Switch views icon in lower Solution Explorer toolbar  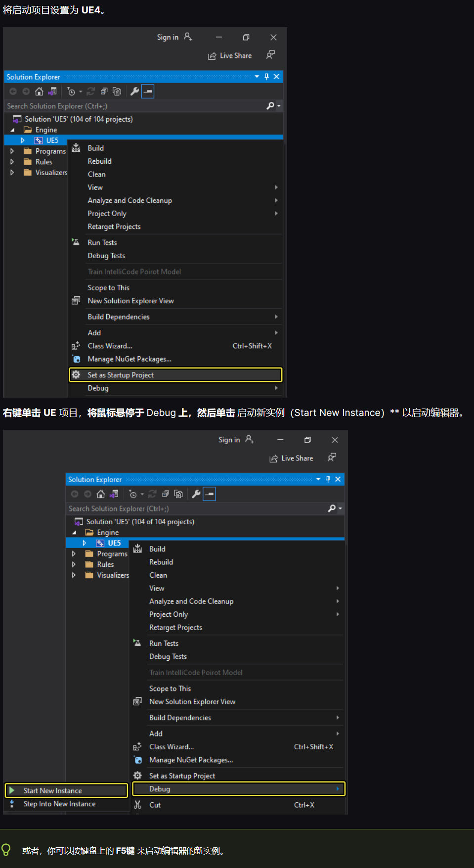click(x=114, y=494)
